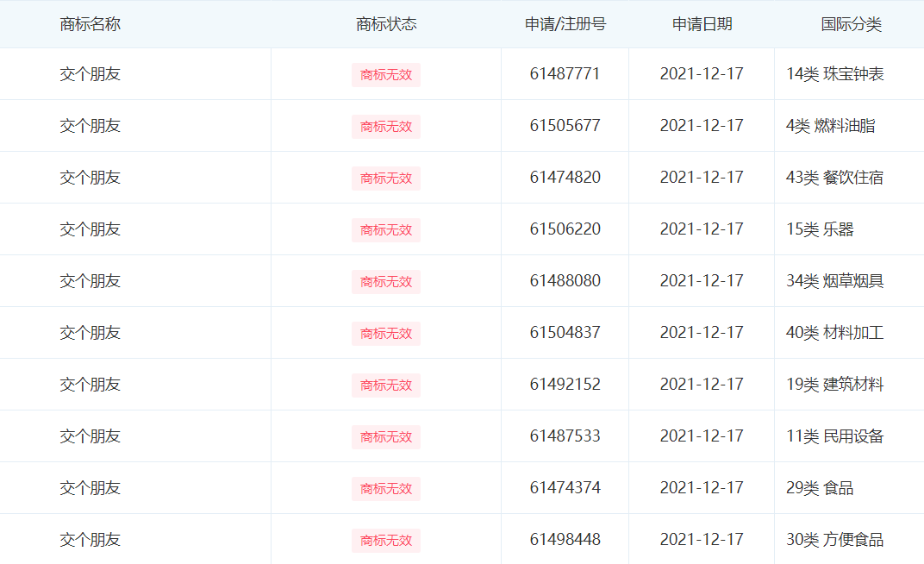Select registration number 61506220
The image size is (924, 564).
[x=565, y=229]
